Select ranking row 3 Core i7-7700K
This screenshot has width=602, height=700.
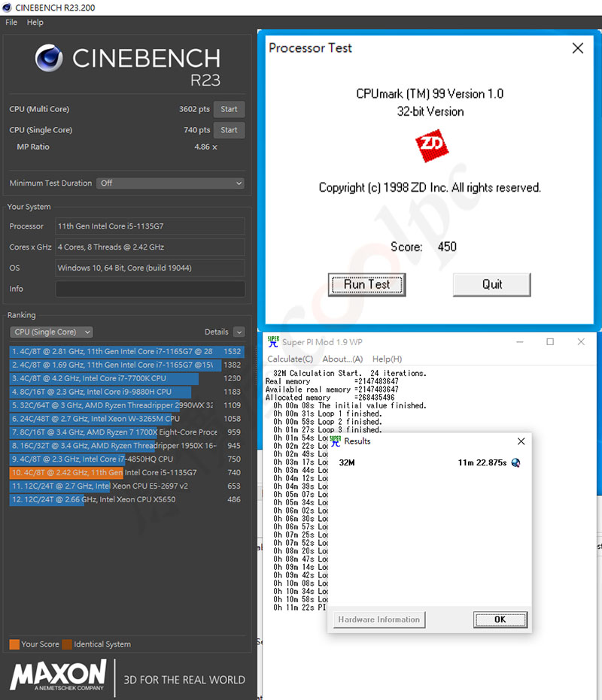coord(127,379)
